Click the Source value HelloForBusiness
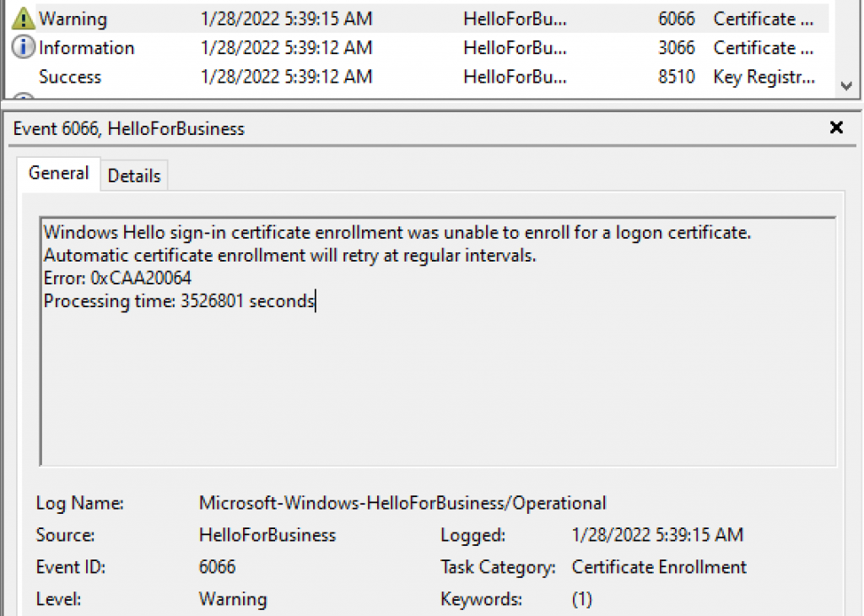Screen dimensions: 864x616 click(x=267, y=534)
